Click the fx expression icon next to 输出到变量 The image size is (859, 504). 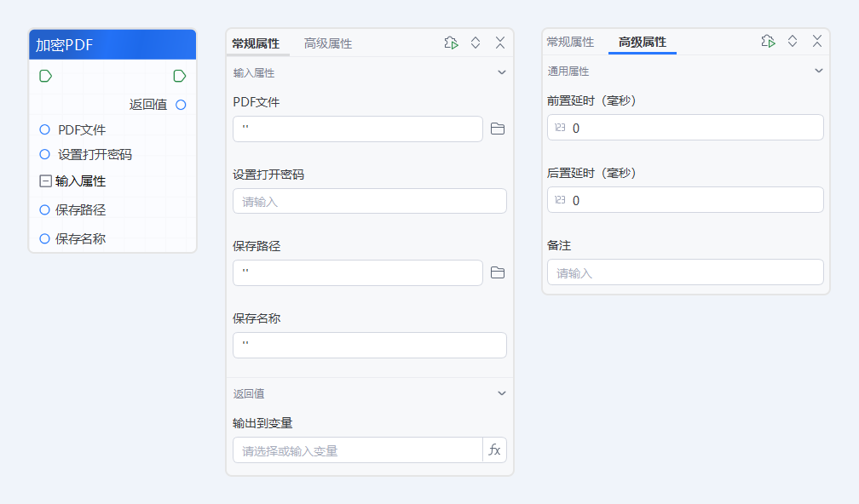[x=494, y=450]
